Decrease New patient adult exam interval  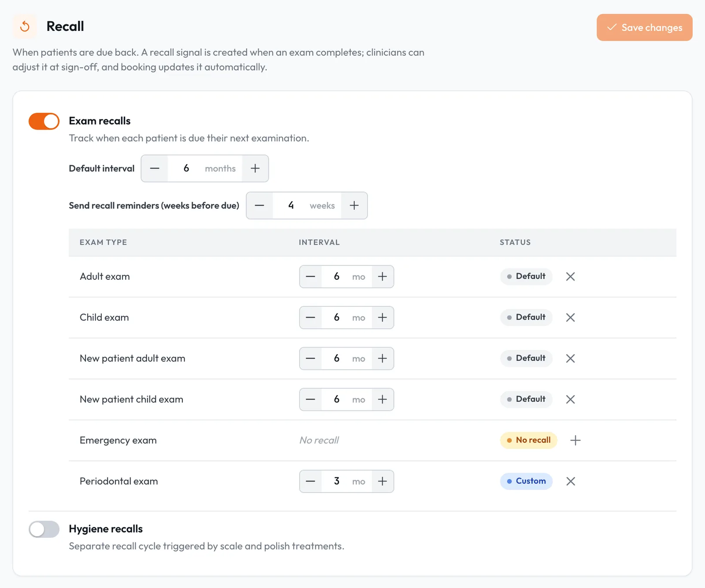311,359
